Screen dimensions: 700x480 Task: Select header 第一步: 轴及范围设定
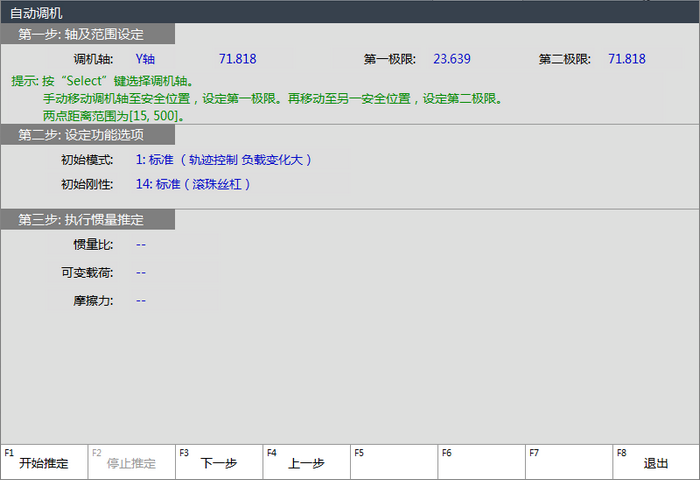pos(88,34)
